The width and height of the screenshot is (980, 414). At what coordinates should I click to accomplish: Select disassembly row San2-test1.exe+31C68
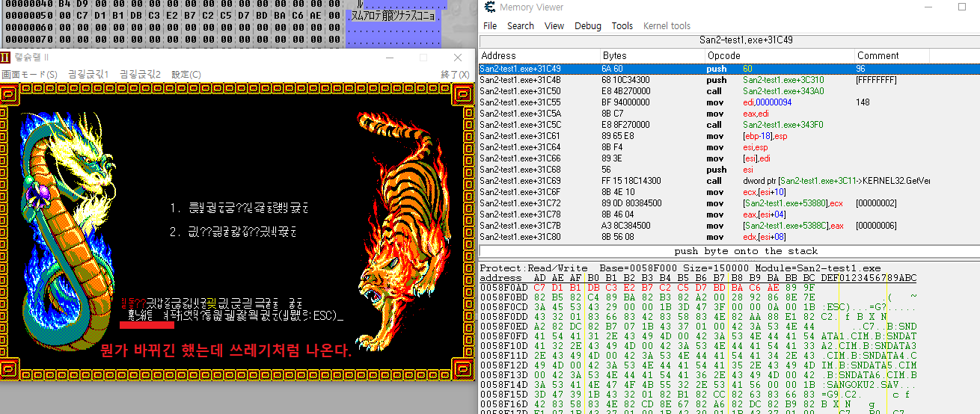point(729,169)
